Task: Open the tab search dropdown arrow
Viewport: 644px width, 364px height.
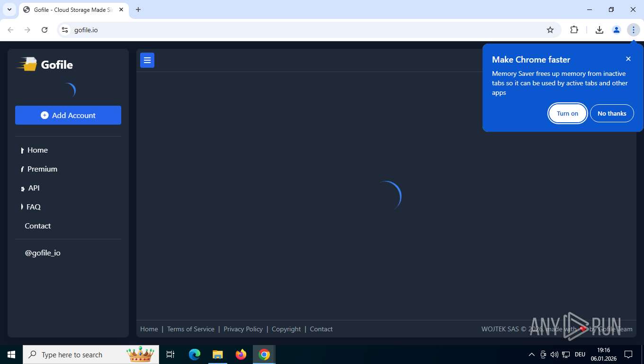Action: tap(9, 9)
